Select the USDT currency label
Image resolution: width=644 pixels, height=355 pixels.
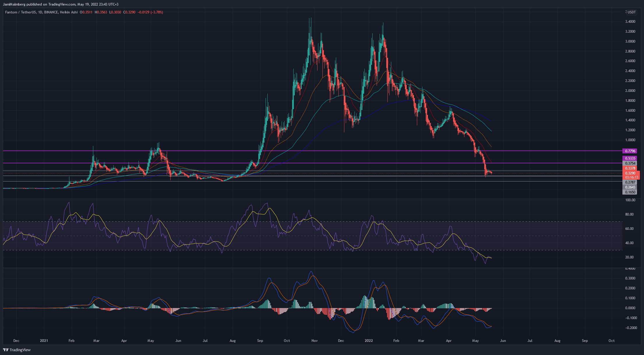pyautogui.click(x=632, y=12)
